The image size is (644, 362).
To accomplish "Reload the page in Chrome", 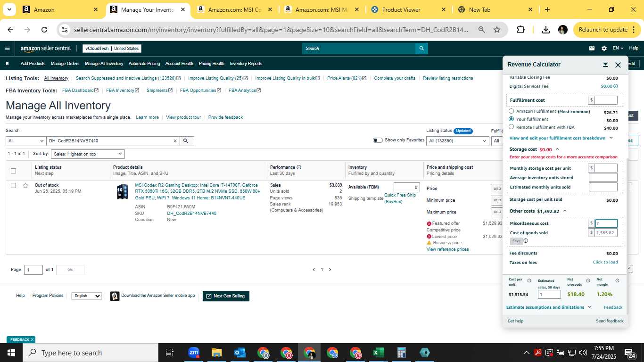I will coord(44,30).
